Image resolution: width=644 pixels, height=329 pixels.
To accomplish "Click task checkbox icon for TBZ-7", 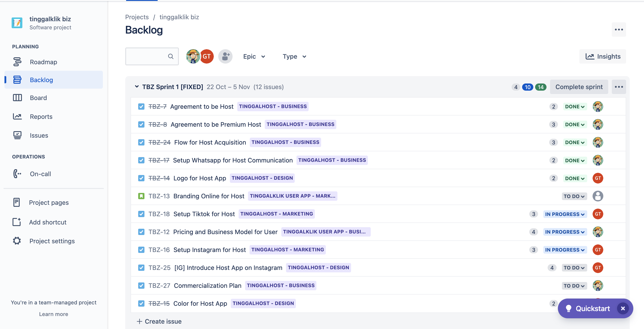I will [141, 106].
